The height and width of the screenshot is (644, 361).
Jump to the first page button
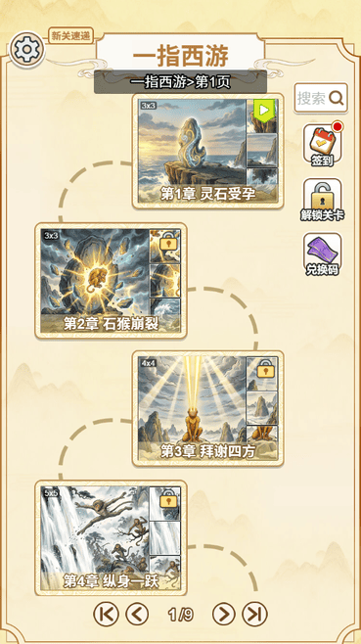click(x=106, y=615)
